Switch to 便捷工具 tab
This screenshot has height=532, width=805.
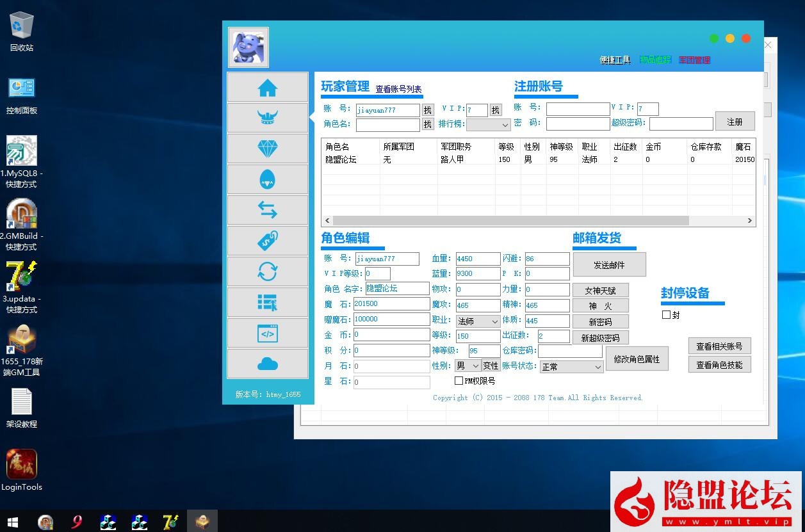pos(615,60)
